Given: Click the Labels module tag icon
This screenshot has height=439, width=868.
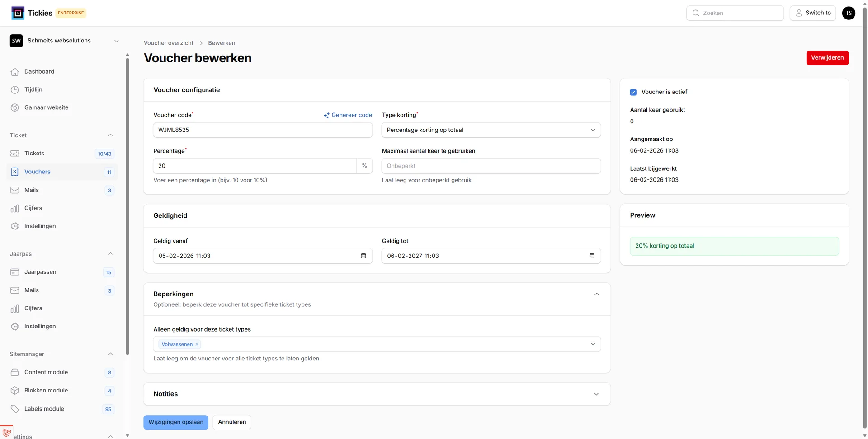Looking at the screenshot, I should pyautogui.click(x=15, y=409).
